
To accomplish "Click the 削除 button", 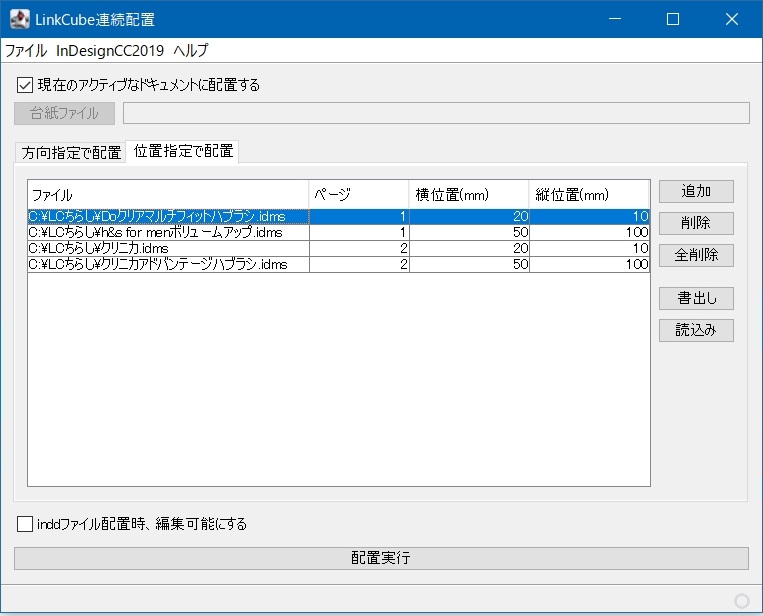I will coord(696,223).
